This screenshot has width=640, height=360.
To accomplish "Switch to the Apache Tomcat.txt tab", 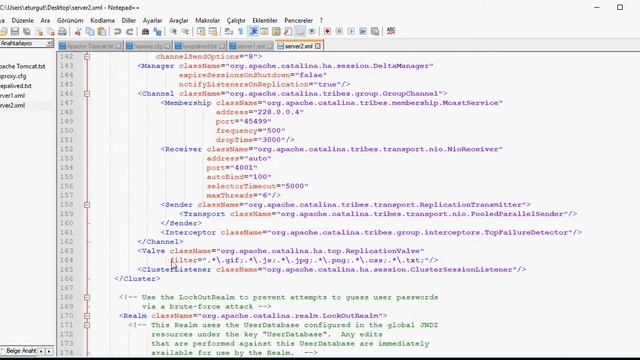I will tap(90, 46).
